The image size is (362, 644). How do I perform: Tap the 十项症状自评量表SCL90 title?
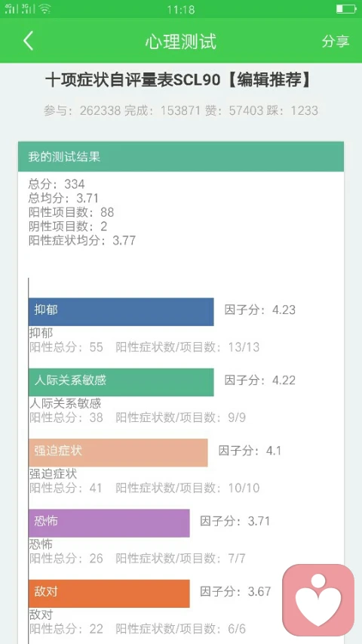point(133,81)
